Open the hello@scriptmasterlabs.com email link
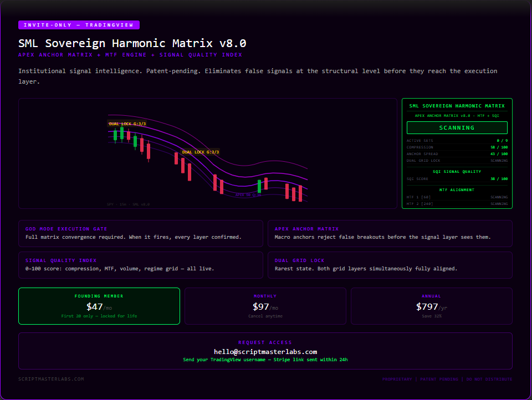 pyautogui.click(x=265, y=352)
